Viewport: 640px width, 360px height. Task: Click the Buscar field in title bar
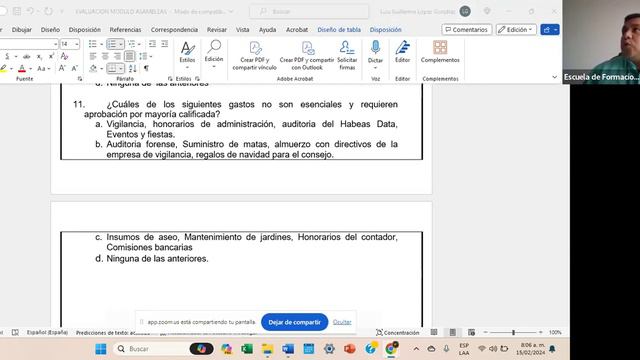pos(309,11)
